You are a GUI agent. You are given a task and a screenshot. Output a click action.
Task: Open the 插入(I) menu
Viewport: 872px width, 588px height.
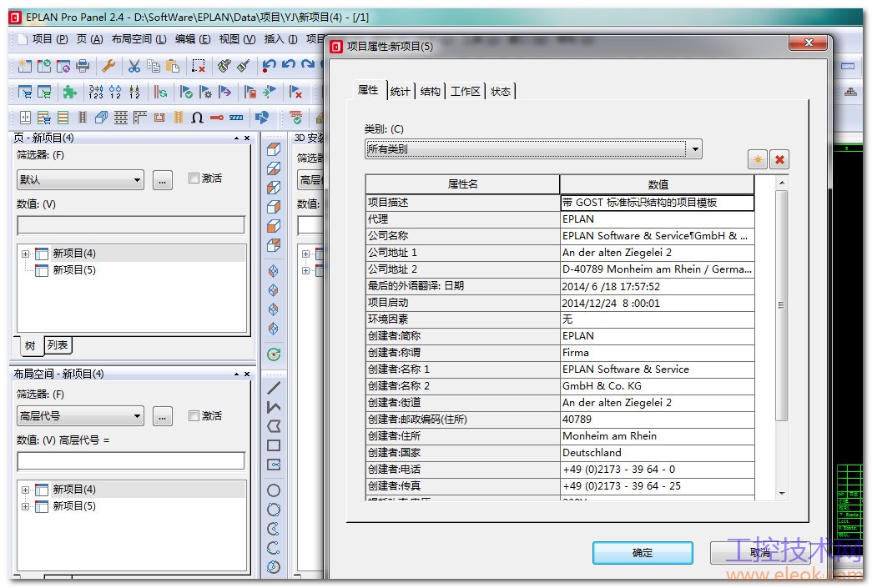click(x=280, y=39)
